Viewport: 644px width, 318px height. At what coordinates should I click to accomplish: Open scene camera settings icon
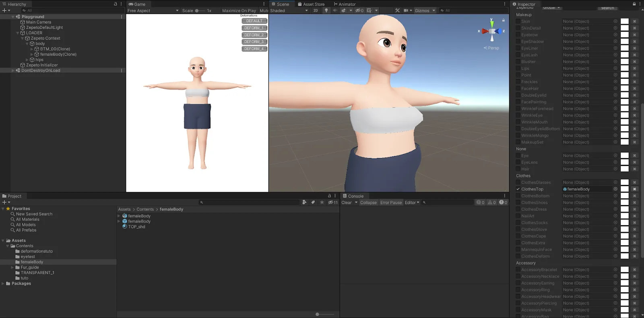point(406,10)
